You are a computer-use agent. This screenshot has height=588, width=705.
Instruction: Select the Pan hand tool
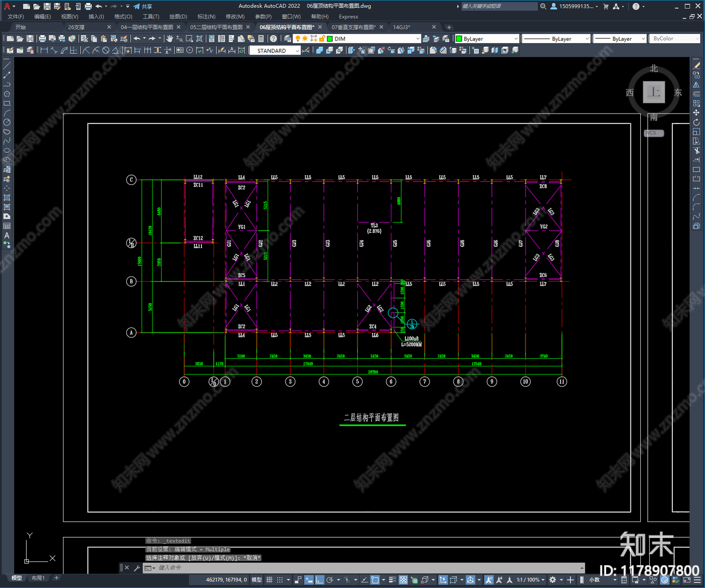tap(170, 39)
